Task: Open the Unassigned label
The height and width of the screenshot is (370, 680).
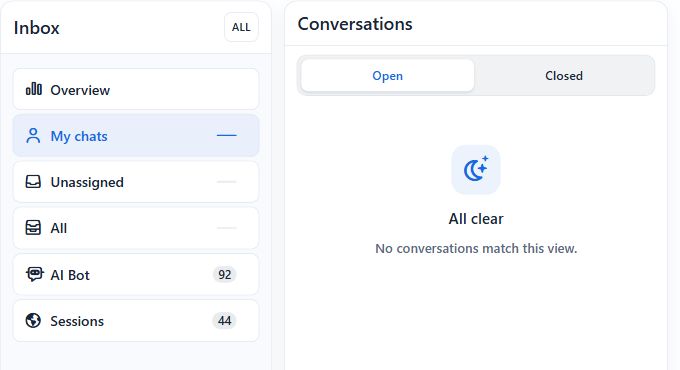Action: click(x=87, y=182)
